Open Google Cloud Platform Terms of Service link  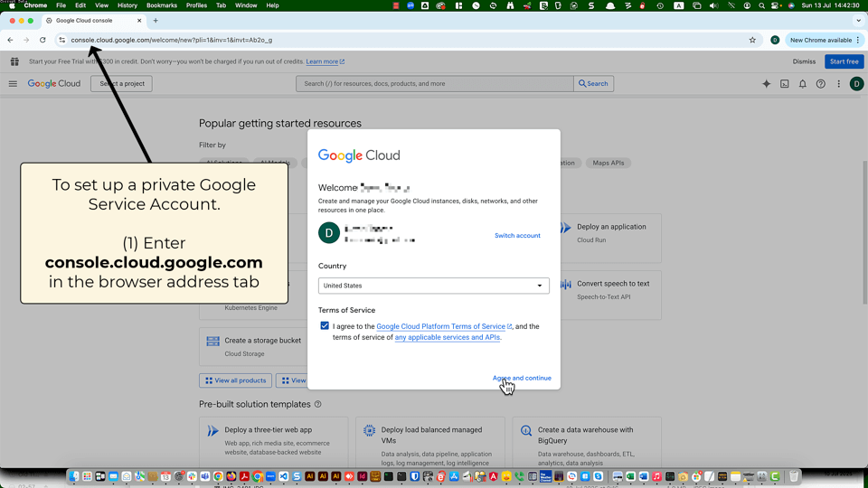[x=444, y=326]
